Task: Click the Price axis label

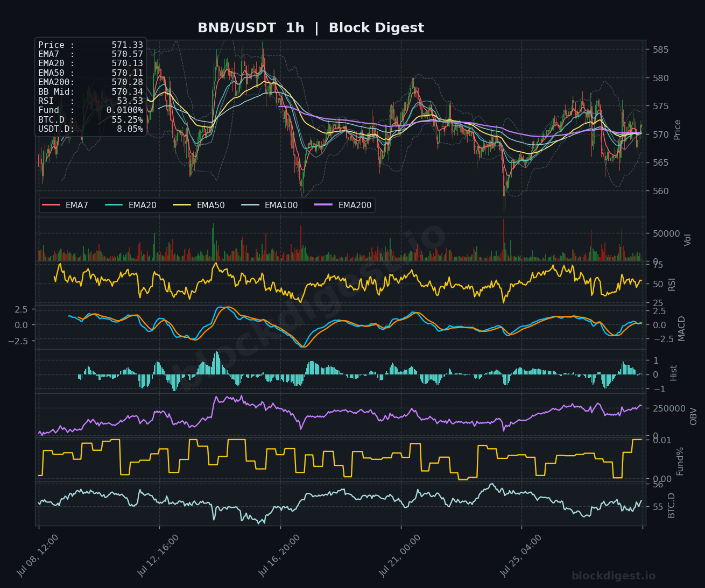Action: point(678,130)
